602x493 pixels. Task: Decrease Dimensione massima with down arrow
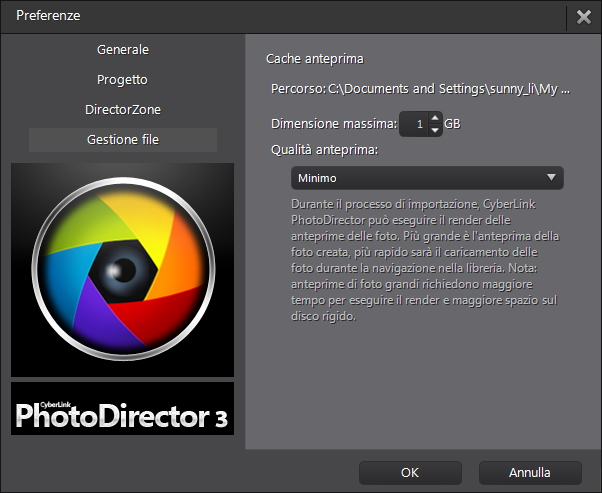[435, 130]
